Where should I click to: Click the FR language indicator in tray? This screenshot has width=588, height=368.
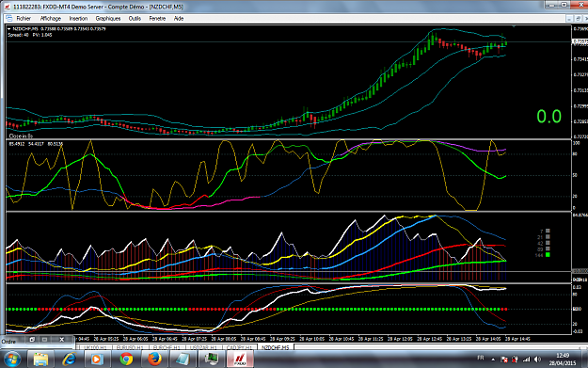(x=481, y=358)
